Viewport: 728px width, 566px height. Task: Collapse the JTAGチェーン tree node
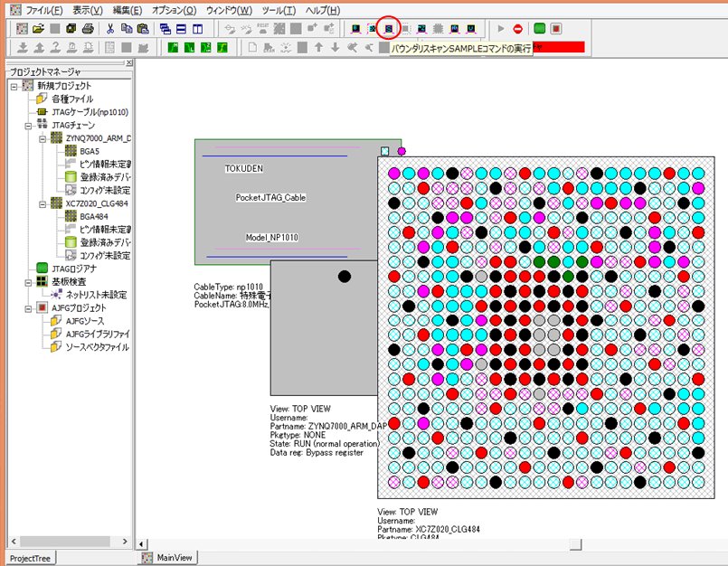29,126
